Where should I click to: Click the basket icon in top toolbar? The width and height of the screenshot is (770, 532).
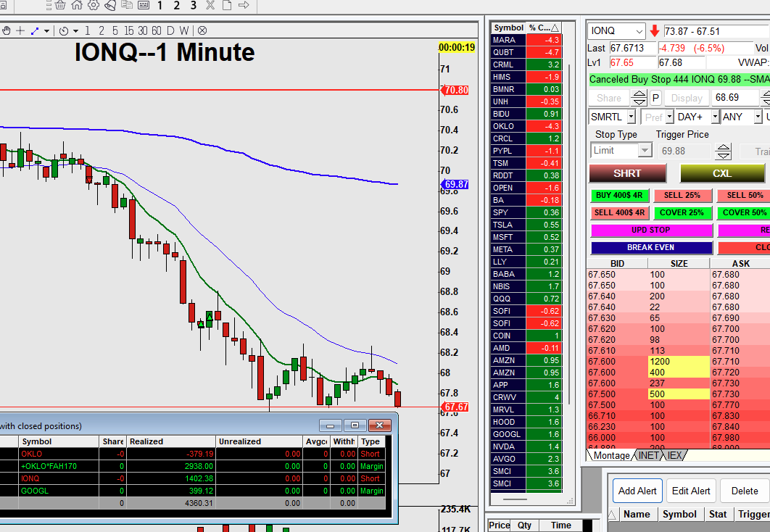60,5
